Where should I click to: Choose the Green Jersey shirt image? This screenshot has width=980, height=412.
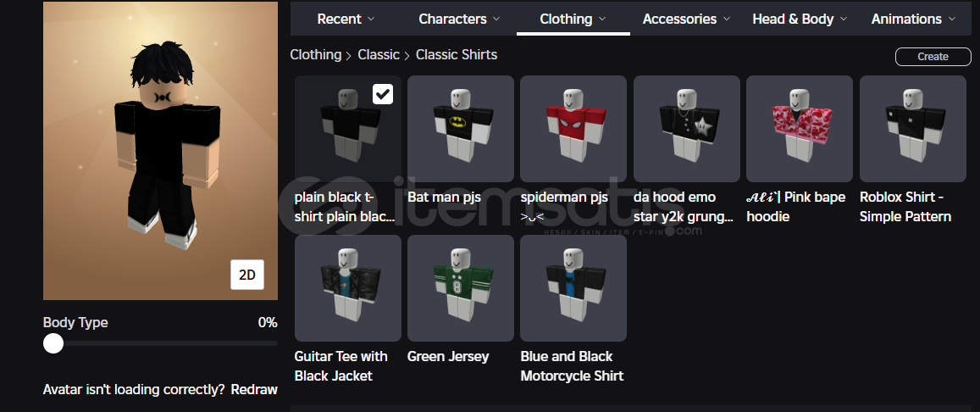pyautogui.click(x=461, y=288)
